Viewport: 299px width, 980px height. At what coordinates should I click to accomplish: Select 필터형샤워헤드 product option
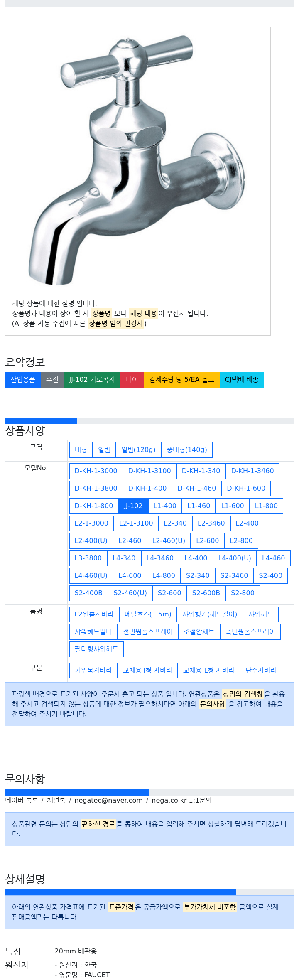(96, 649)
